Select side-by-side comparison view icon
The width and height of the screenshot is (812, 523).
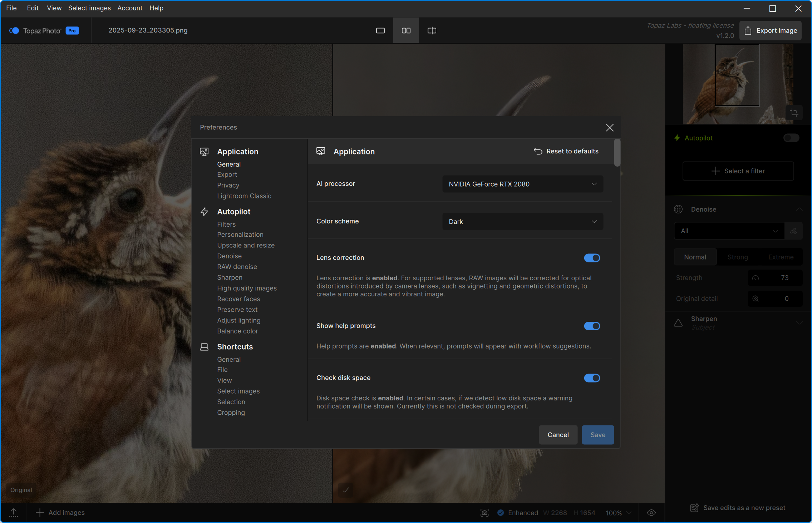point(406,31)
